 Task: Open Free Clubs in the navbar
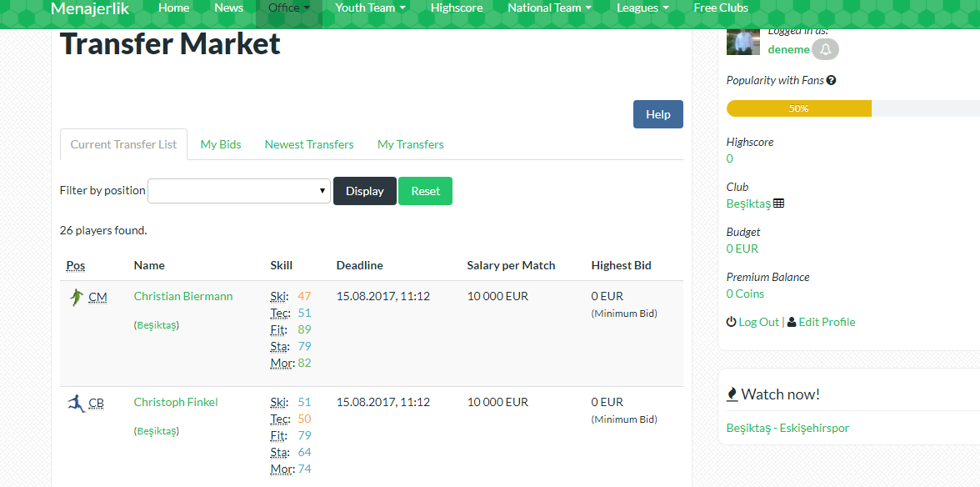tap(721, 8)
